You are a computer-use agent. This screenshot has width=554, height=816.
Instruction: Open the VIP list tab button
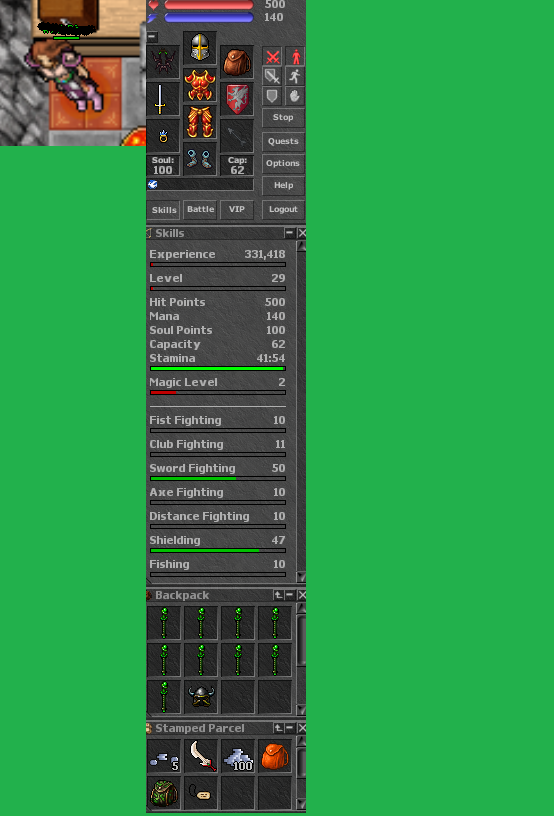[237, 209]
